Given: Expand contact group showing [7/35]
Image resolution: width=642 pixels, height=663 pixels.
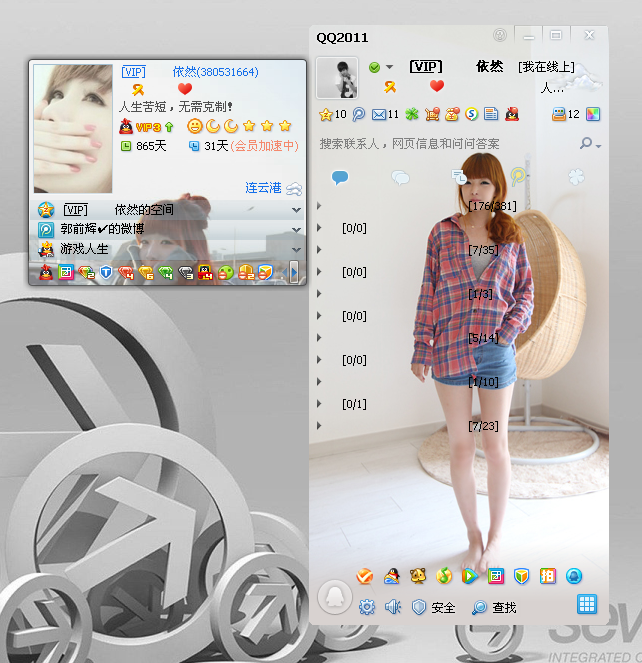Looking at the screenshot, I should click(319, 250).
